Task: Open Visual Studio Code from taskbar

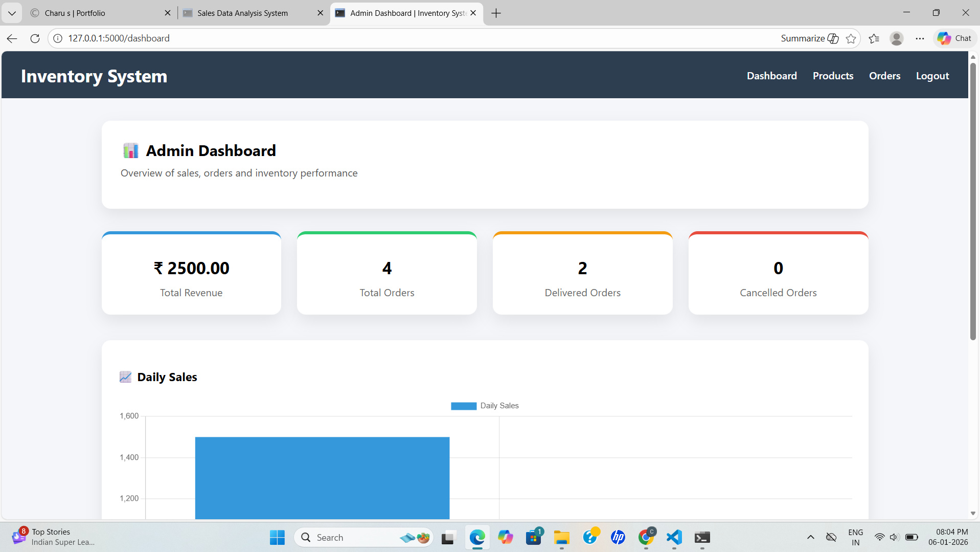Action: point(674,537)
